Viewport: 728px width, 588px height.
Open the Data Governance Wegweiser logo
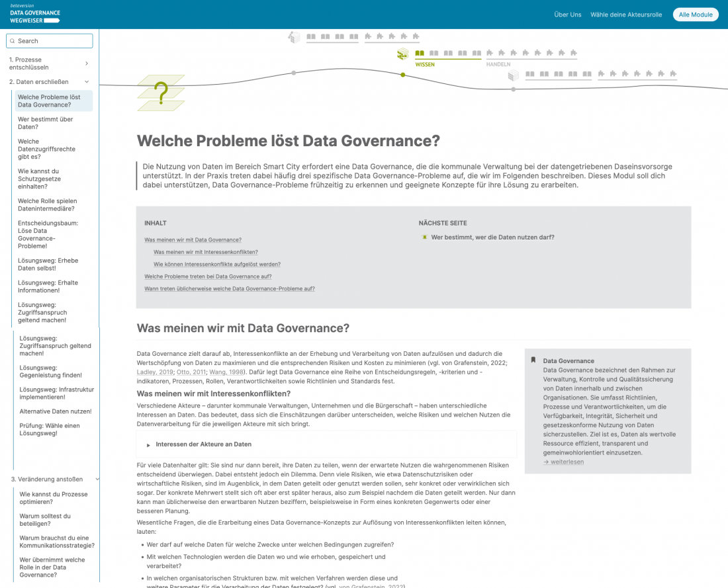pyautogui.click(x=33, y=14)
